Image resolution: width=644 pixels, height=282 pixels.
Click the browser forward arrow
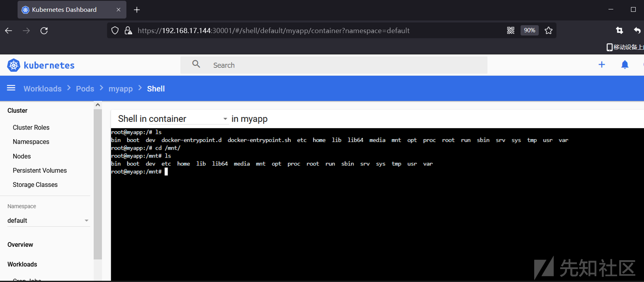[x=26, y=31]
